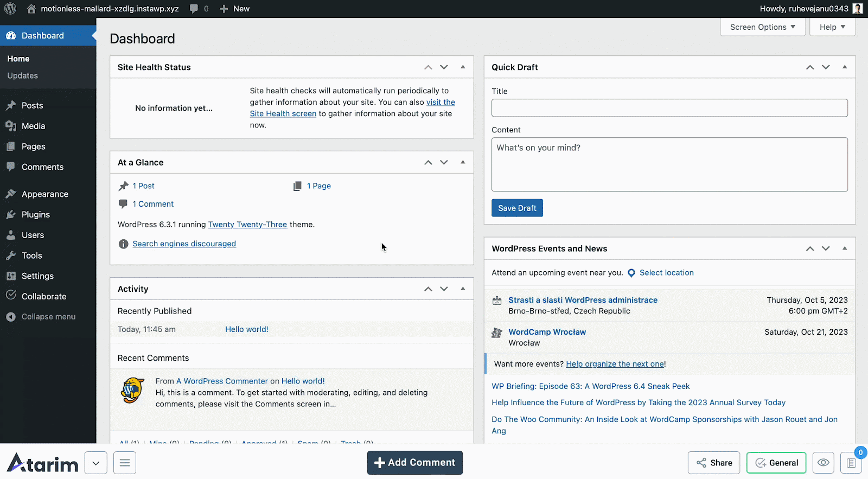Expand the Screen Options dropdown

[762, 27]
